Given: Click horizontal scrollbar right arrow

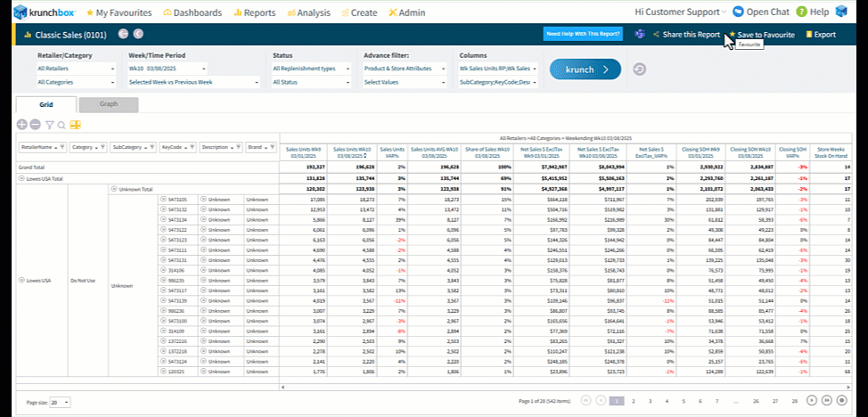Looking at the screenshot, I should tap(848, 387).
